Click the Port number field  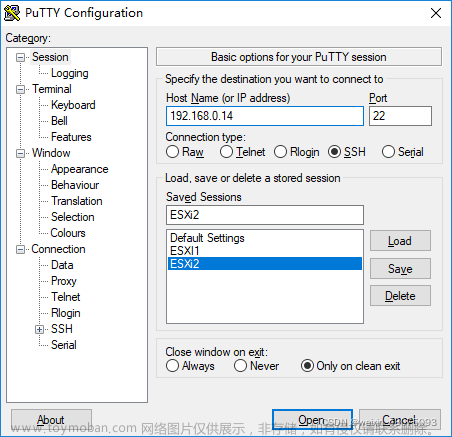[x=400, y=116]
